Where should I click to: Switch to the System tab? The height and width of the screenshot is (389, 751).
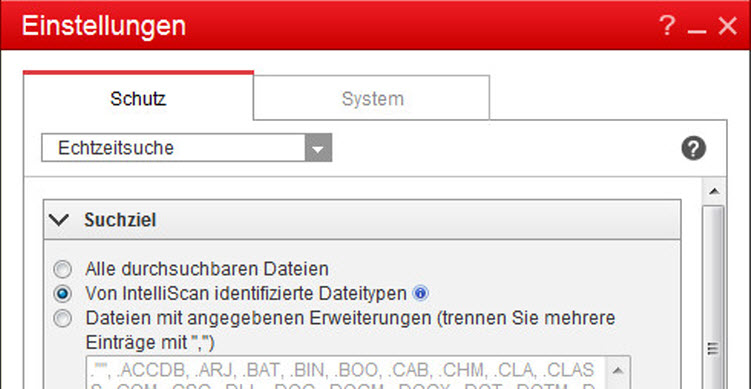(x=372, y=99)
